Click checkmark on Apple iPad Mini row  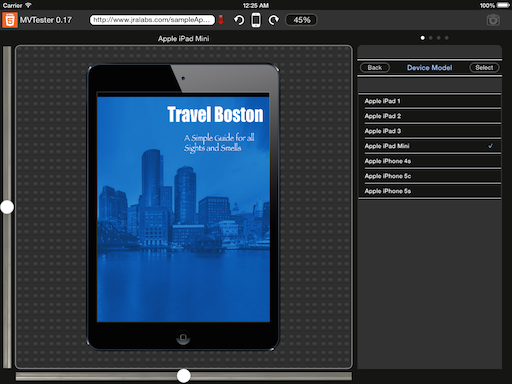[490, 146]
